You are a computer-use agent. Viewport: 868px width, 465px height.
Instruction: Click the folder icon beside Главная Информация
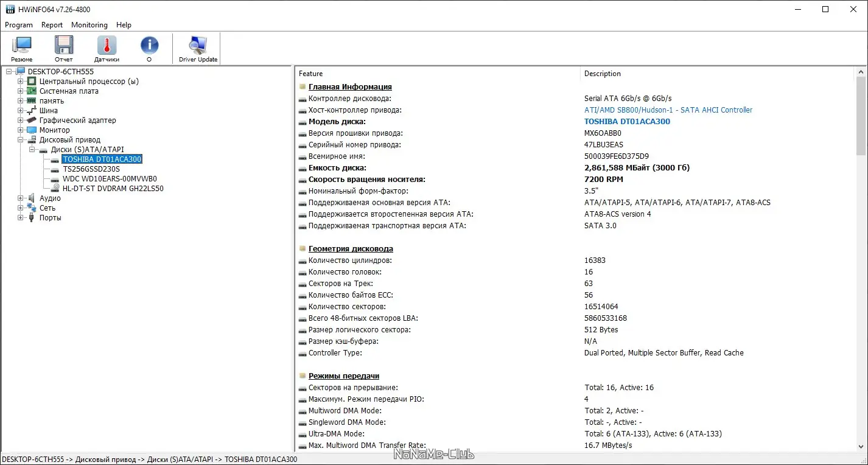(x=303, y=86)
